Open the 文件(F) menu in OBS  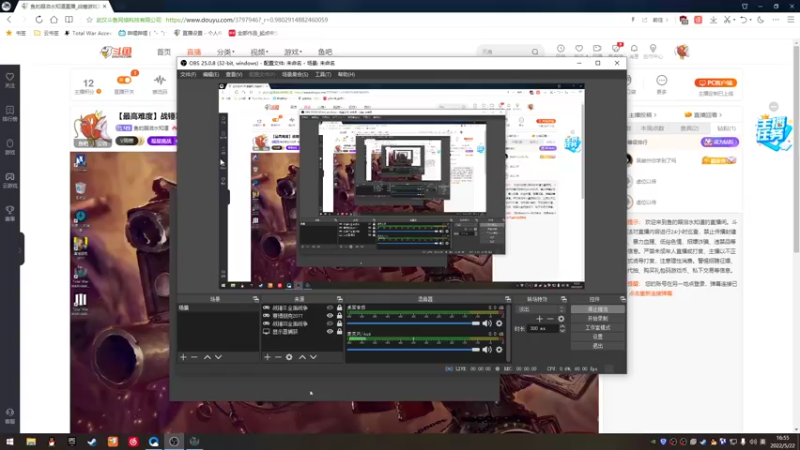tap(188, 74)
